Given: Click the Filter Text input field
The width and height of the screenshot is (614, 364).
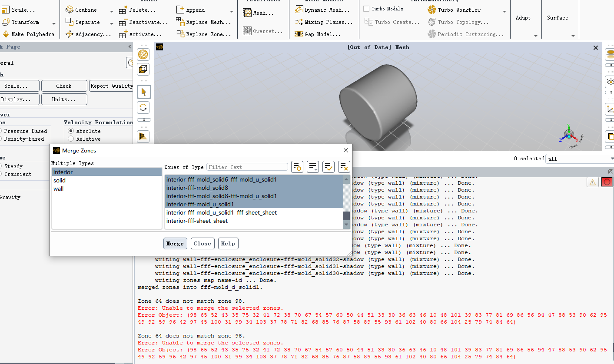Looking at the screenshot, I should tap(247, 167).
